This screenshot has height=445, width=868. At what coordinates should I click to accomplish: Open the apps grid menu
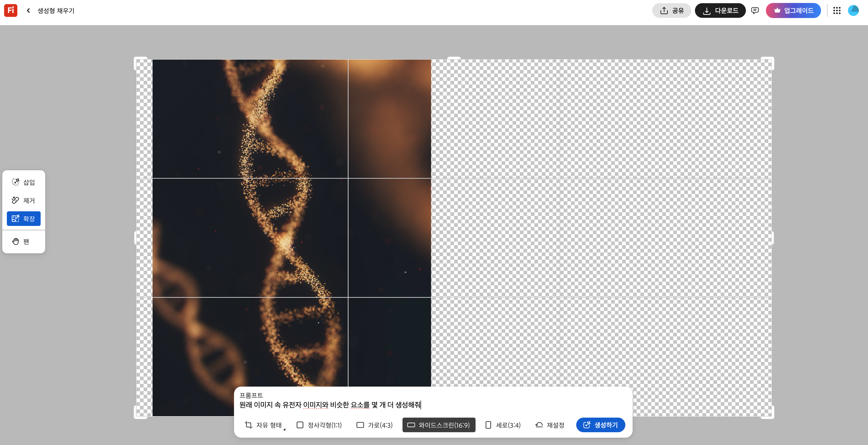pos(837,10)
